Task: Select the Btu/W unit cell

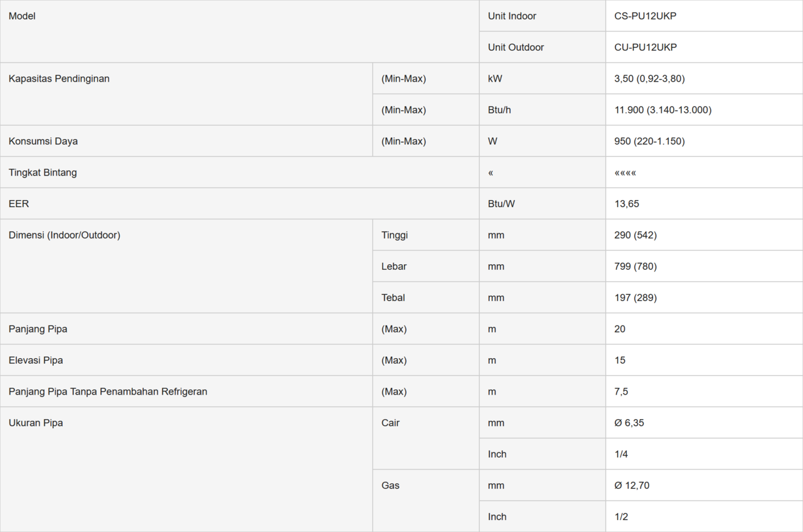Action: [501, 205]
